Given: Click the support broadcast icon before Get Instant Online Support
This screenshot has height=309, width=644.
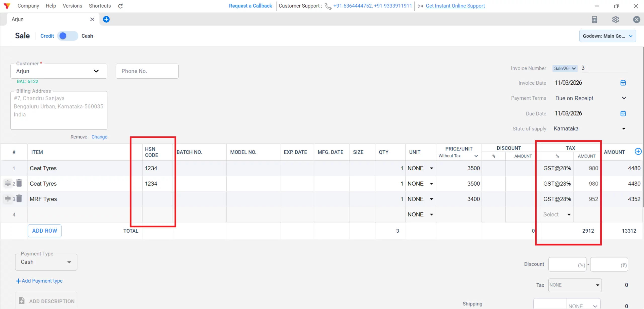Looking at the screenshot, I should 420,6.
